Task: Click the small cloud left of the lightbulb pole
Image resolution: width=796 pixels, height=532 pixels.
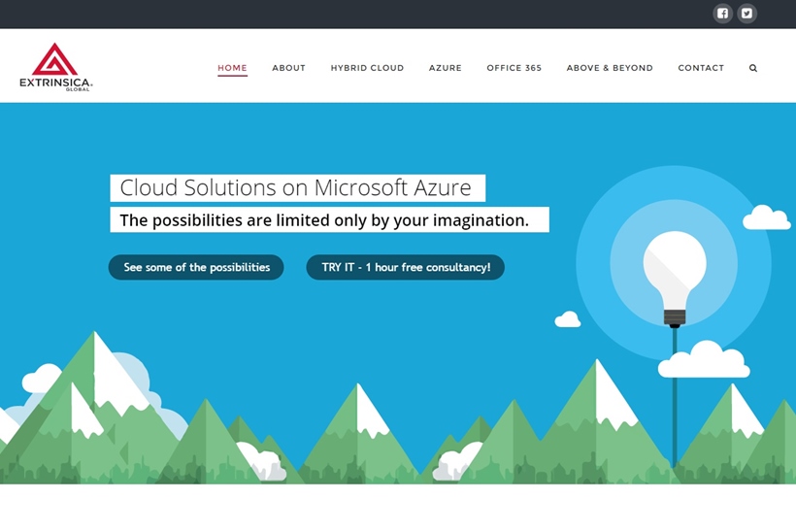Action: (x=568, y=319)
